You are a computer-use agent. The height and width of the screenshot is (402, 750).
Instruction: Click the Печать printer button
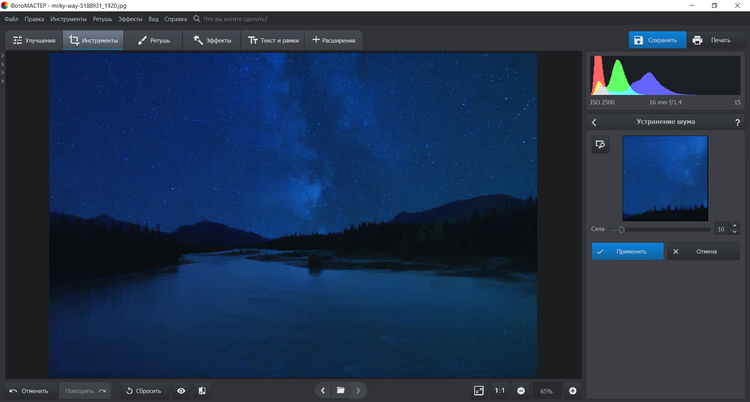point(713,40)
